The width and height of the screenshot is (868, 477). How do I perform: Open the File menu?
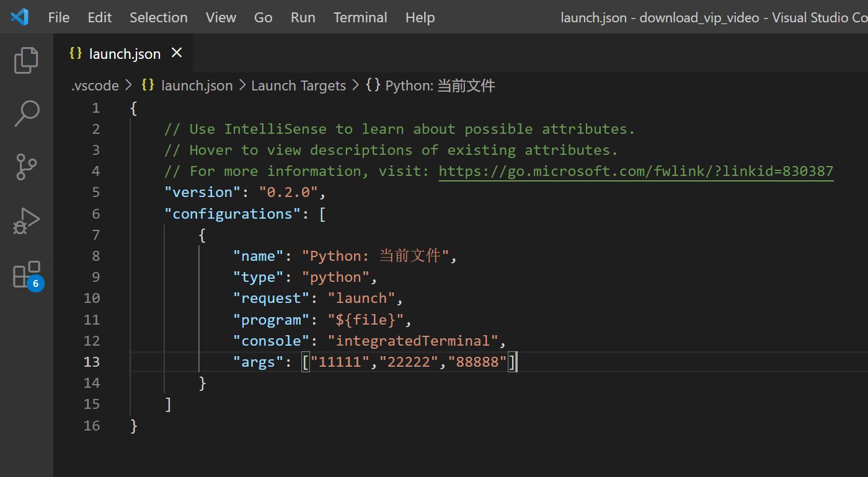coord(59,17)
